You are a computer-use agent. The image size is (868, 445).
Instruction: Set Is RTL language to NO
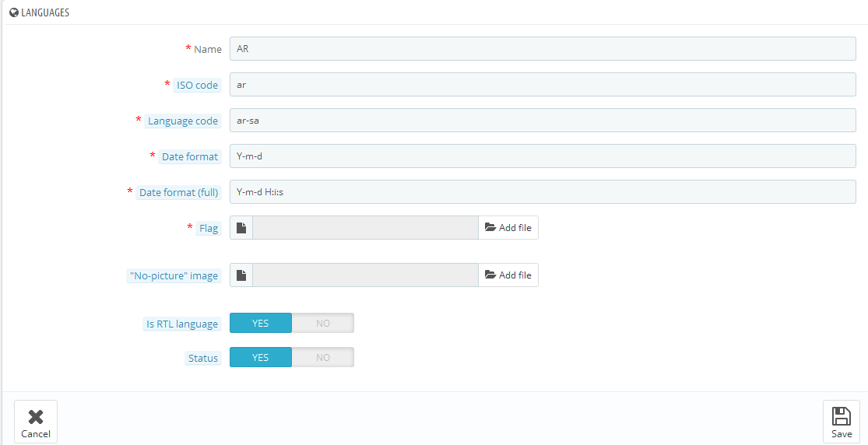(x=323, y=323)
